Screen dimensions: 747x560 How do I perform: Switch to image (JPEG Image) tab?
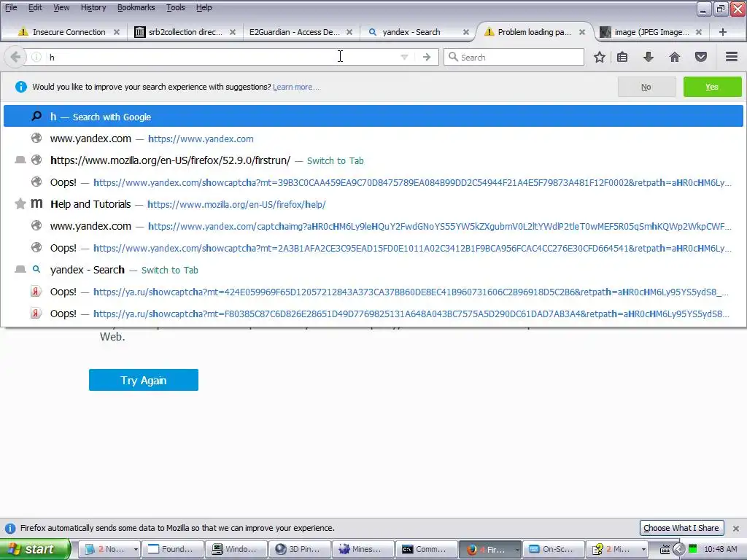[x=651, y=32]
